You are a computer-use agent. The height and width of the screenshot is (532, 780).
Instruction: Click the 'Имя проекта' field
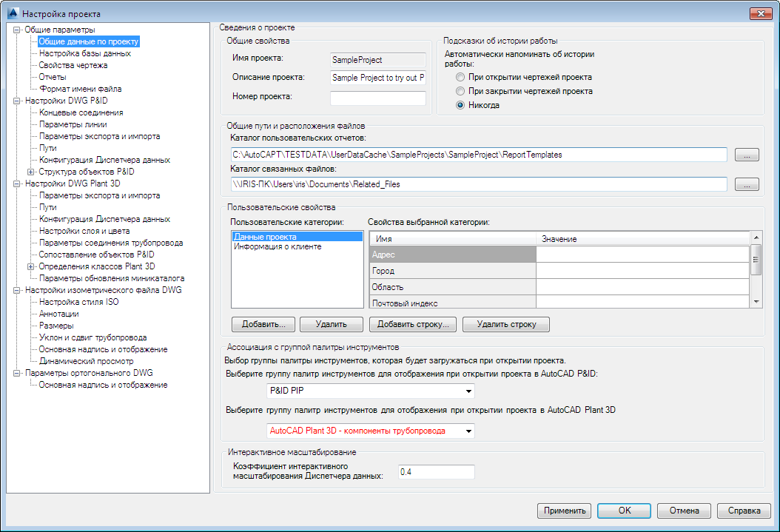[x=378, y=60]
